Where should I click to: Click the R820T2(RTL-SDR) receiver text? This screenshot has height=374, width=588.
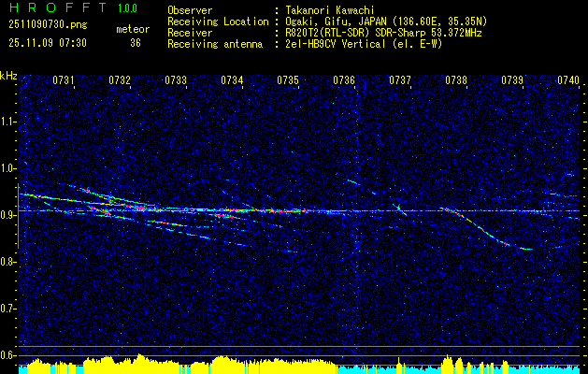(383, 33)
